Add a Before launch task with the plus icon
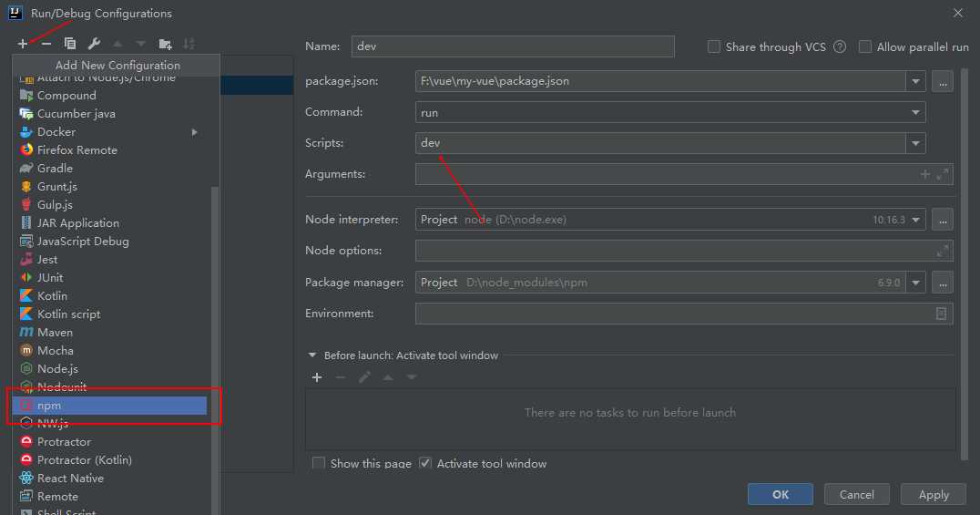 317,377
